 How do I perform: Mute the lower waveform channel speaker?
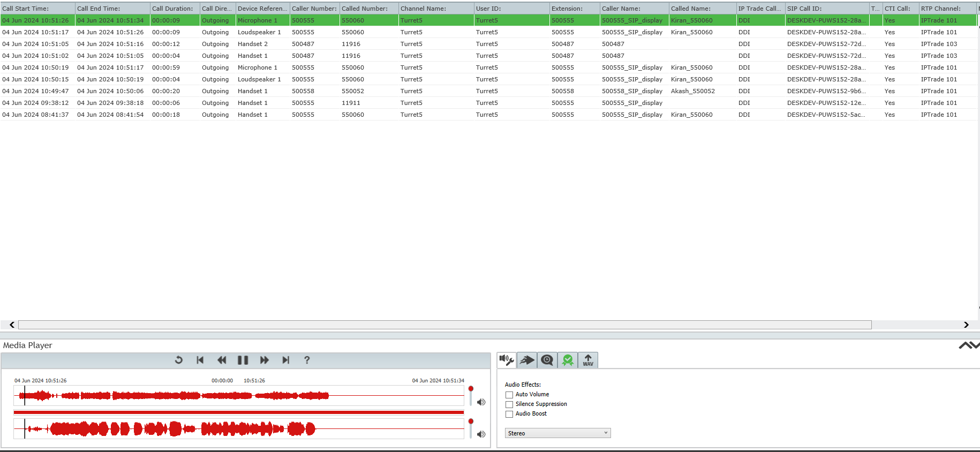click(481, 434)
